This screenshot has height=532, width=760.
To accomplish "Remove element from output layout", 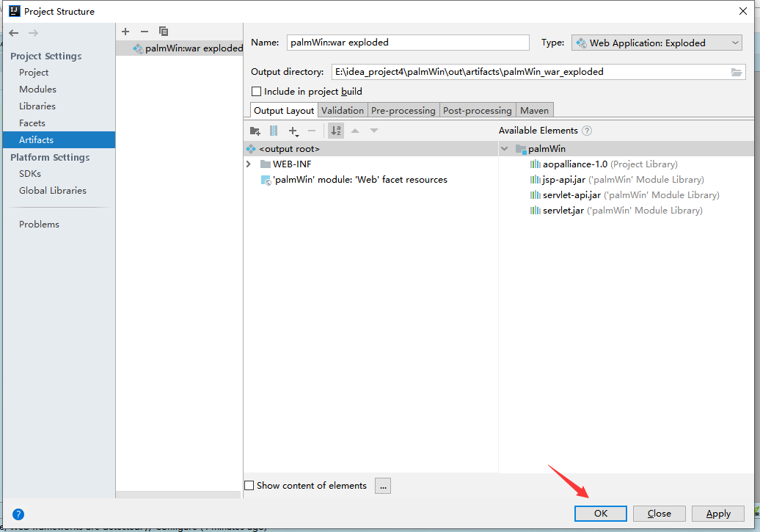I will coord(312,131).
